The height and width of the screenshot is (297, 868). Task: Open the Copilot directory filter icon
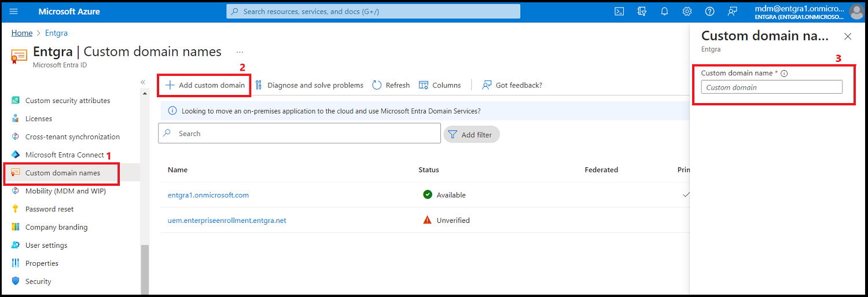pyautogui.click(x=642, y=12)
